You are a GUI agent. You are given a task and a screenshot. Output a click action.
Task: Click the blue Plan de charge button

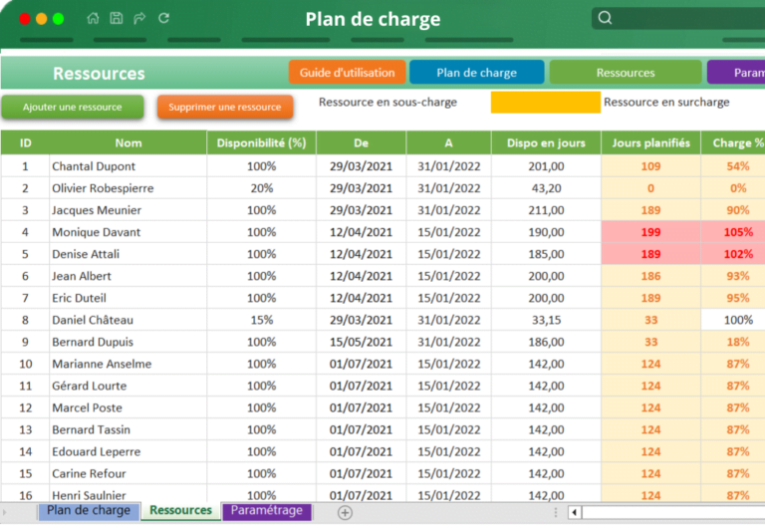pos(477,73)
